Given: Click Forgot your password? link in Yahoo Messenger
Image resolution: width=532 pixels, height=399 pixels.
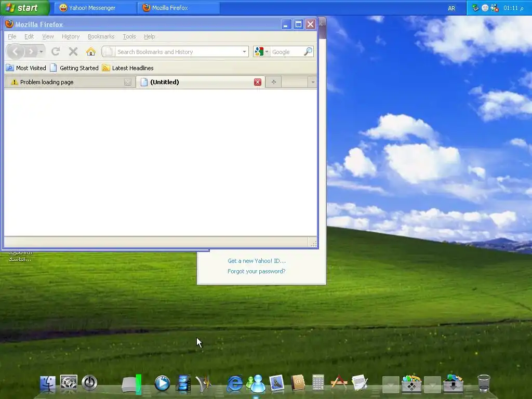Looking at the screenshot, I should [x=257, y=271].
